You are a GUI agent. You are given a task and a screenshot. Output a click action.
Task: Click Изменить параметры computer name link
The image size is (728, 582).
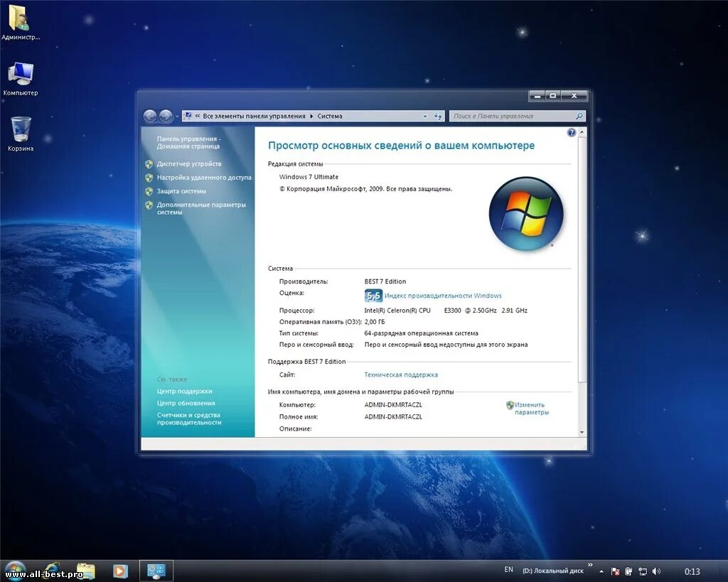click(529, 408)
